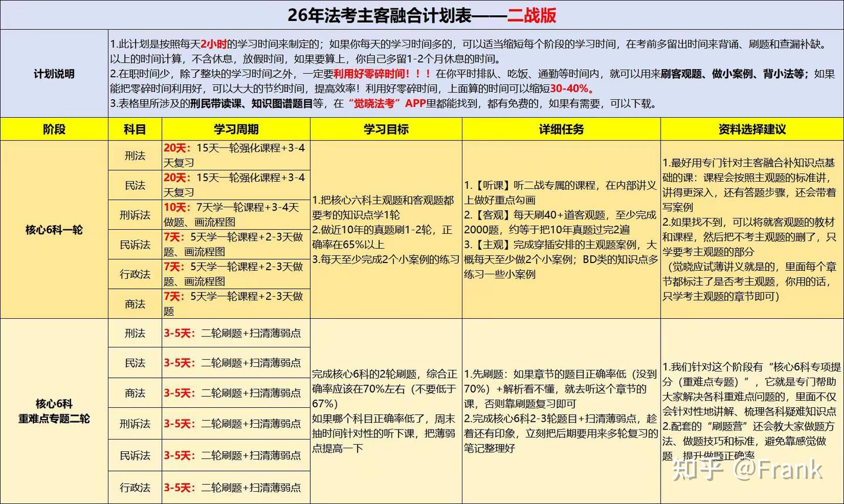Click 民法 first-round "20天" study period cell
Viewport: 844px width, 504px height.
point(236,185)
